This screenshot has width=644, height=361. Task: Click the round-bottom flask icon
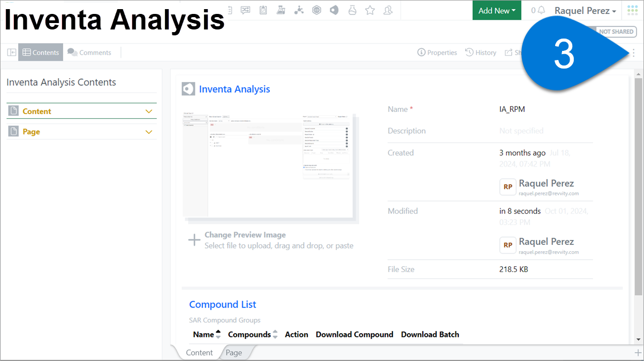point(352,10)
